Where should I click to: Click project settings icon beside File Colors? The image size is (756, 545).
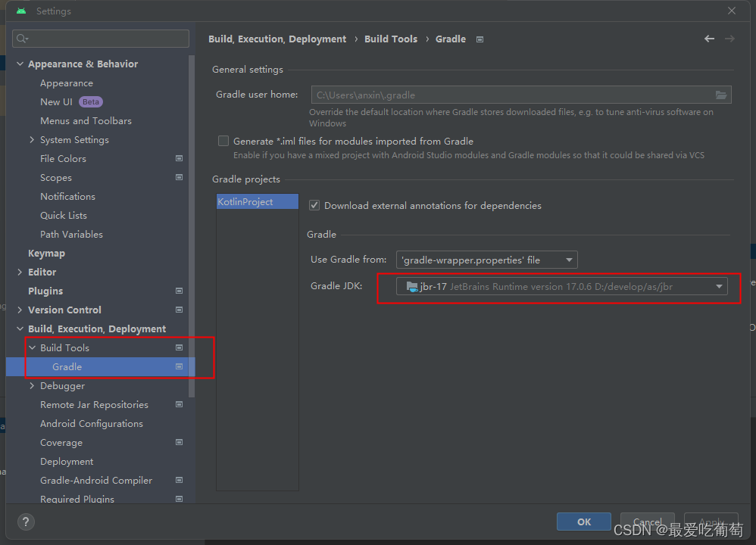coord(179,158)
